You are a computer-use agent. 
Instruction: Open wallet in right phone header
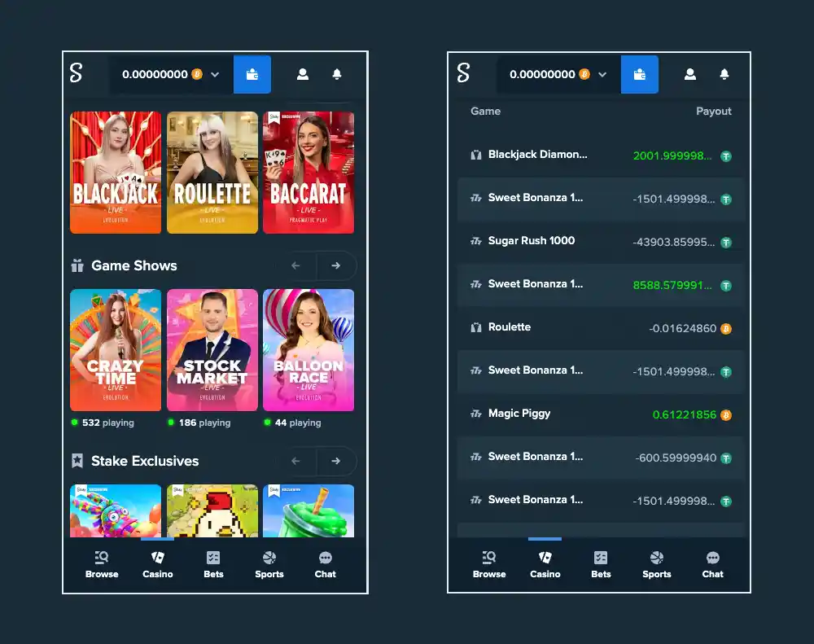click(x=640, y=74)
